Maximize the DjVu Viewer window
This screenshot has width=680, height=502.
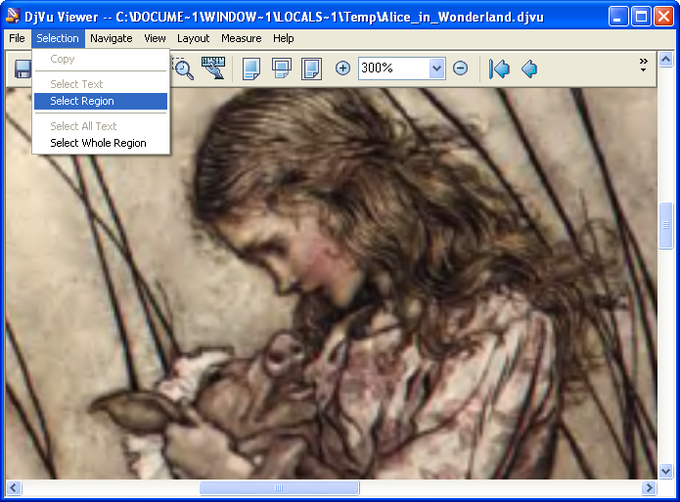tap(641, 16)
